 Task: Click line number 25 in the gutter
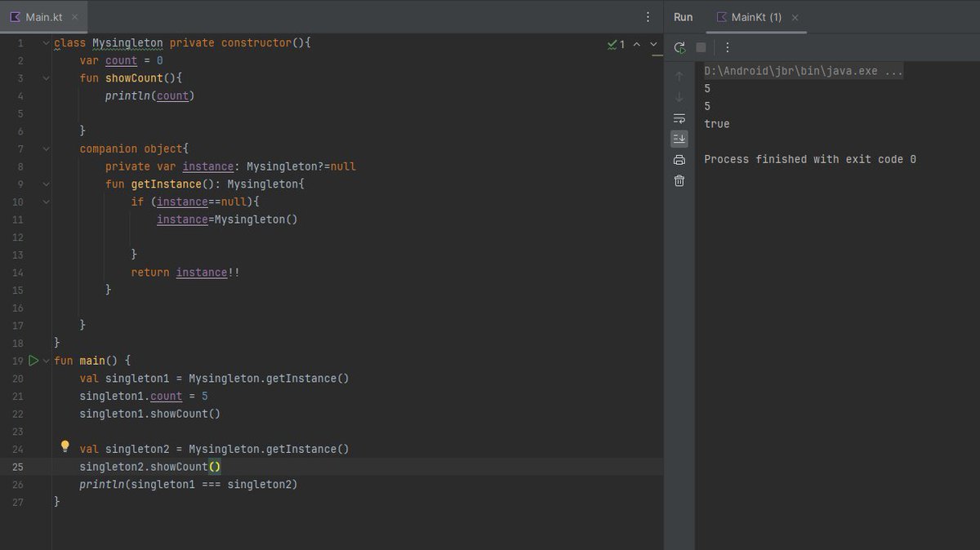tap(18, 467)
